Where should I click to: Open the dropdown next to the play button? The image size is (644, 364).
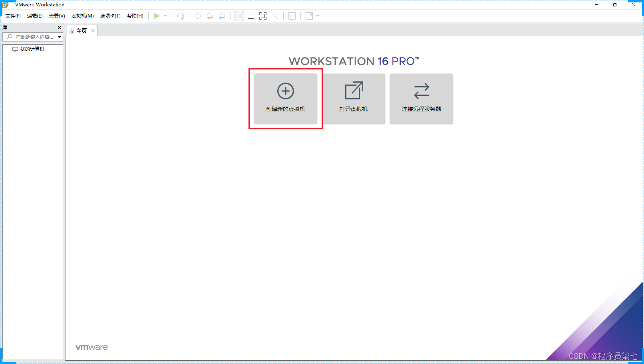[165, 16]
